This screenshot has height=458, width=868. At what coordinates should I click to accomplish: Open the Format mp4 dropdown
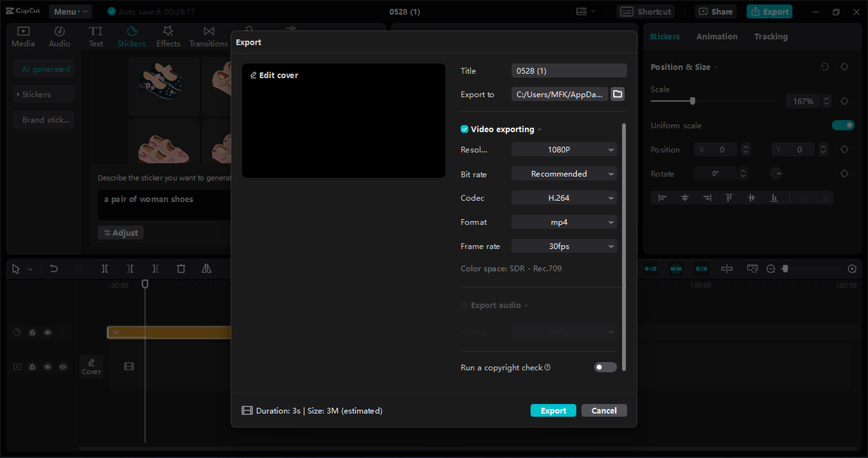(x=564, y=222)
